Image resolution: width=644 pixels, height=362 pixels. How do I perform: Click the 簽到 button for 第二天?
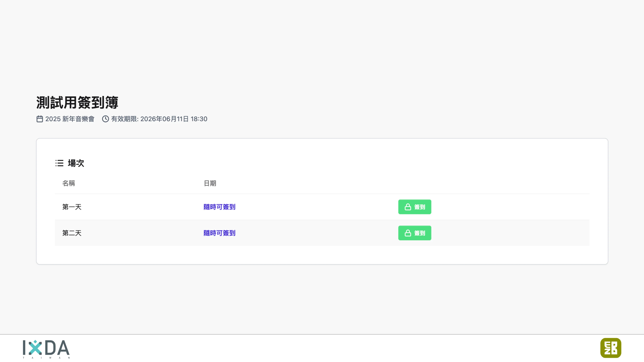point(415,233)
